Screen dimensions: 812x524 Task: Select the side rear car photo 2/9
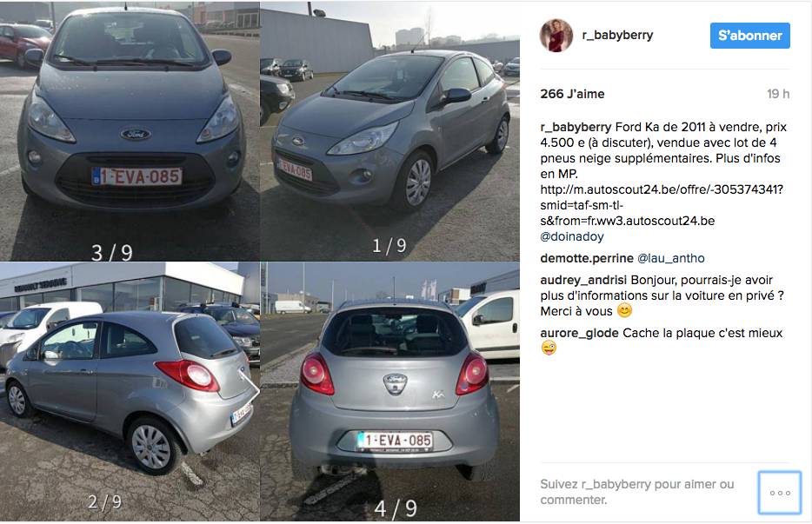click(129, 391)
